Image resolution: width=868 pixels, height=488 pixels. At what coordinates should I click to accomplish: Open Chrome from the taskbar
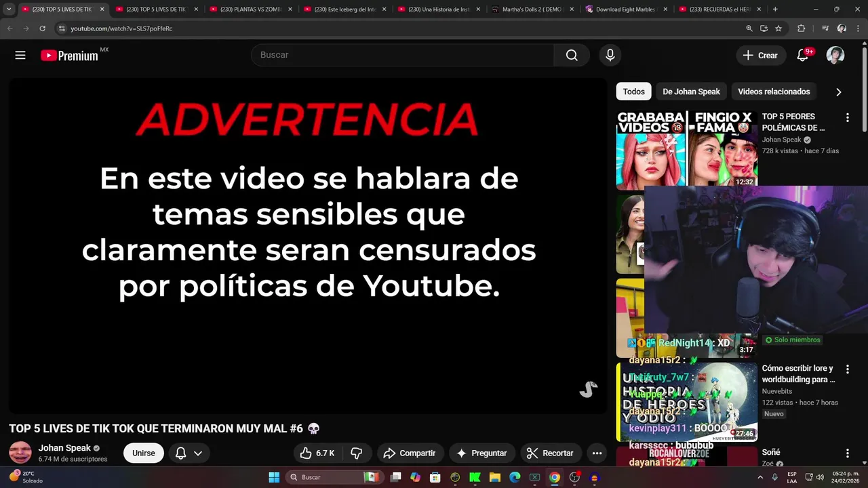pyautogui.click(x=554, y=477)
